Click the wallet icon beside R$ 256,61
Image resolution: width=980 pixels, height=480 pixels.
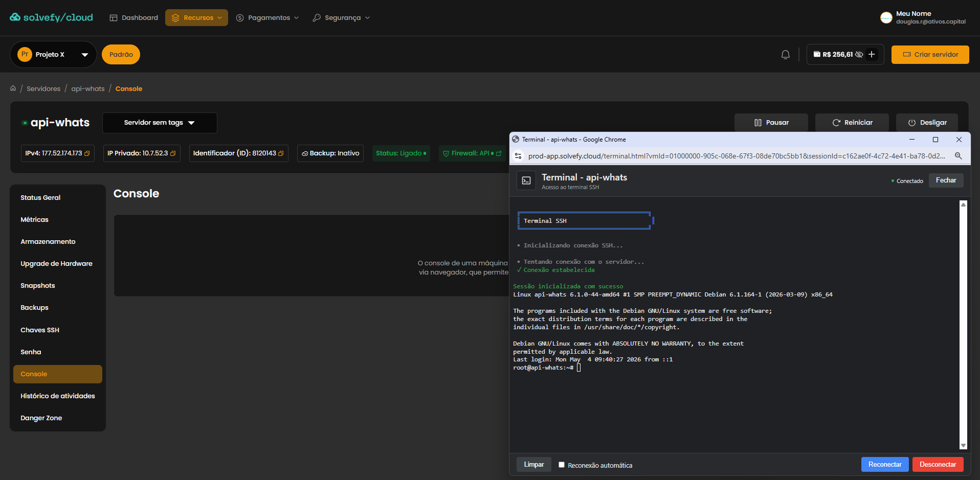(817, 54)
